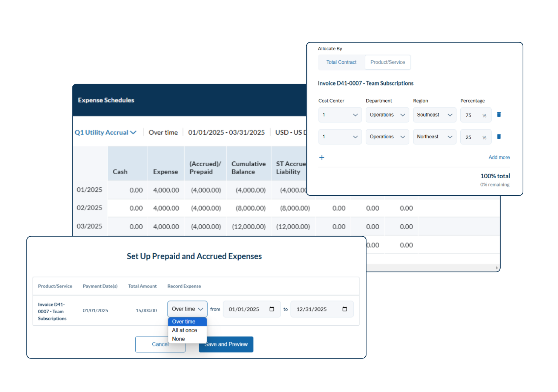Delete the Southeast allocation row
Viewport: 558px width, 392px height.
(x=499, y=115)
